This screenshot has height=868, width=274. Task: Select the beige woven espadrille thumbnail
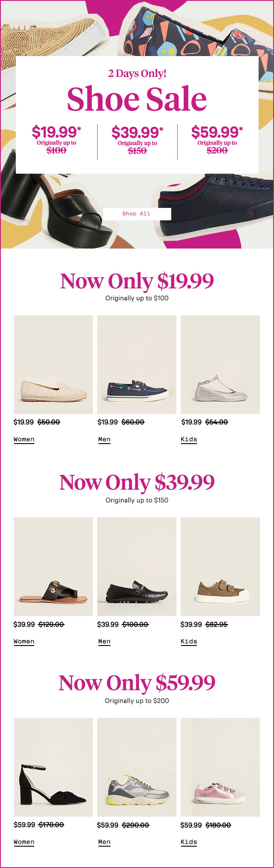point(53,364)
